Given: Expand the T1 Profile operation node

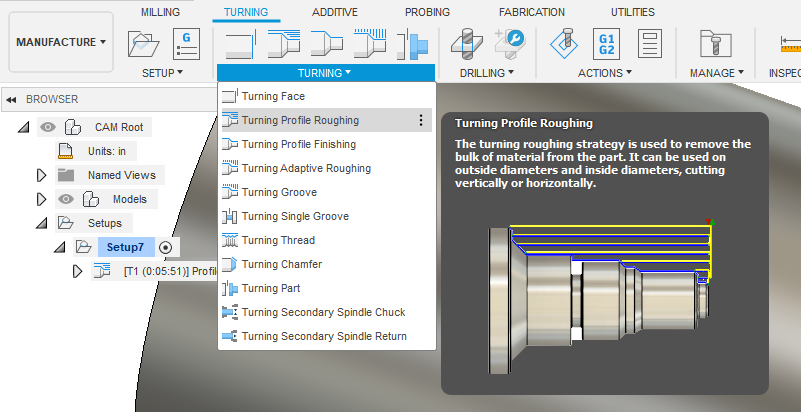Looking at the screenshot, I should pyautogui.click(x=78, y=272).
